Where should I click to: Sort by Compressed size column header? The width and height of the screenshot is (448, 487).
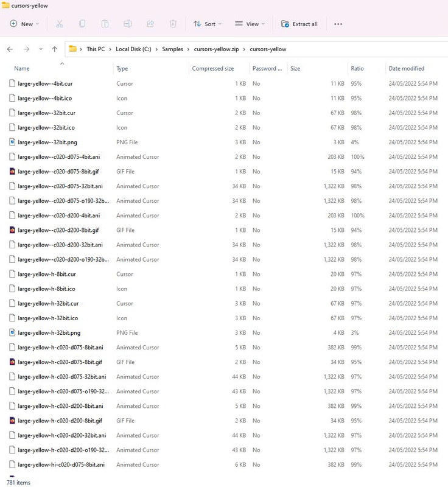212,68
